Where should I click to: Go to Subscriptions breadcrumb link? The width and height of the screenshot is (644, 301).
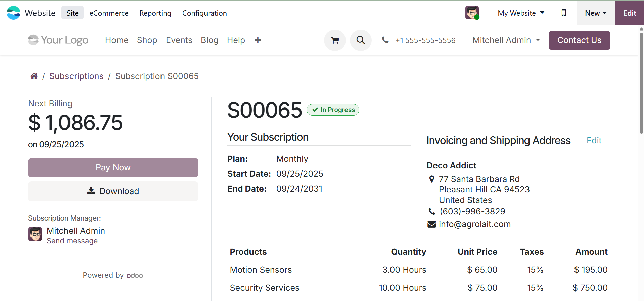click(x=76, y=76)
